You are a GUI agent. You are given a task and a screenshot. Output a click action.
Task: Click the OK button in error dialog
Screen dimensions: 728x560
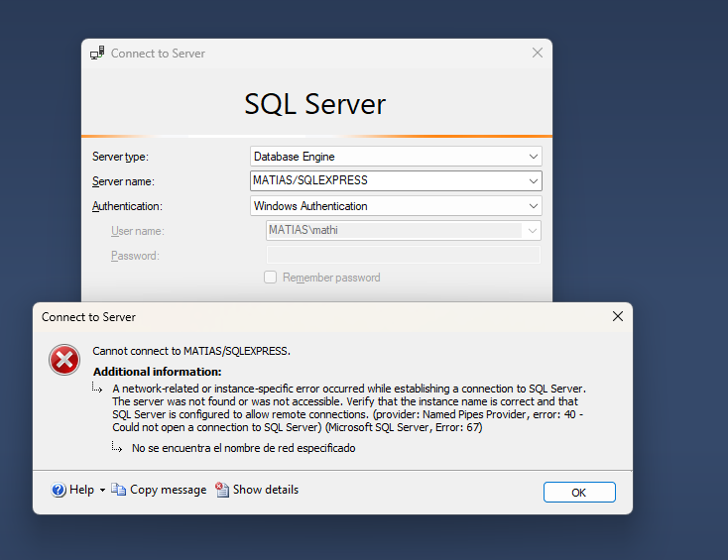coord(579,492)
